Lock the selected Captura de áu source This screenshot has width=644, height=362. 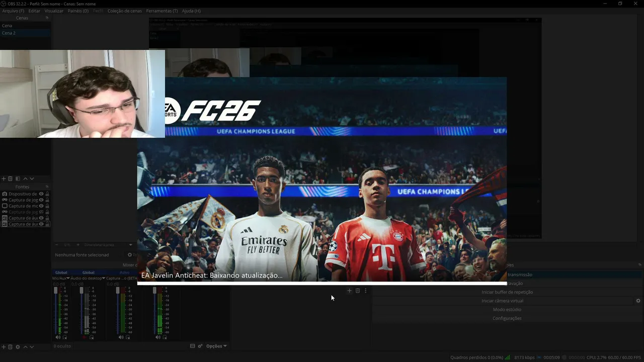point(47,224)
